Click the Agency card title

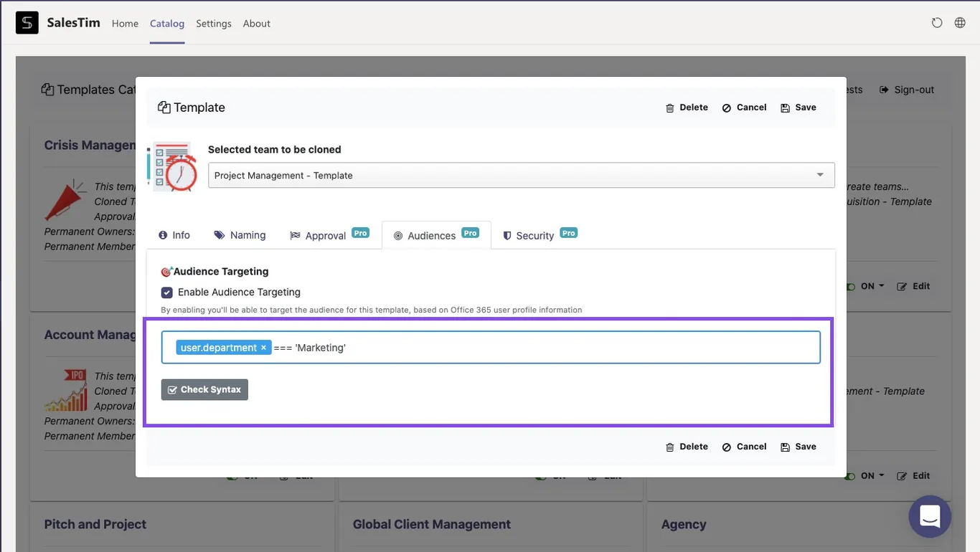[684, 524]
